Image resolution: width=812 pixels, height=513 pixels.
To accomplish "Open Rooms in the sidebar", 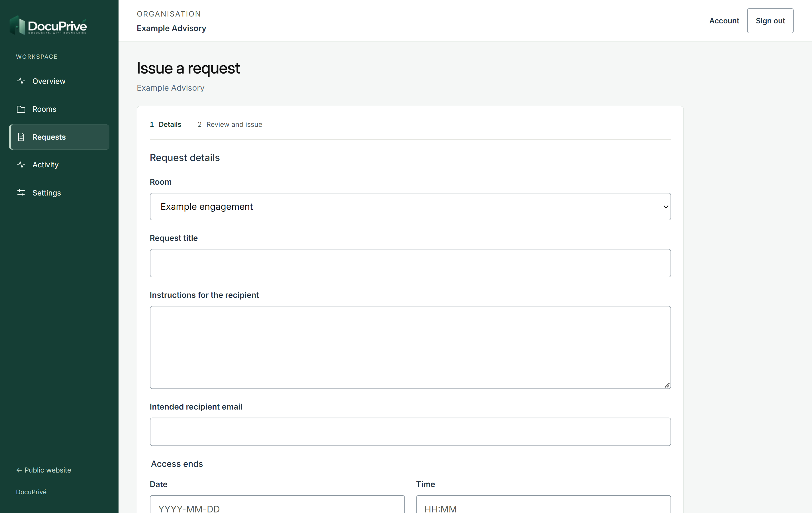I will 59,109.
